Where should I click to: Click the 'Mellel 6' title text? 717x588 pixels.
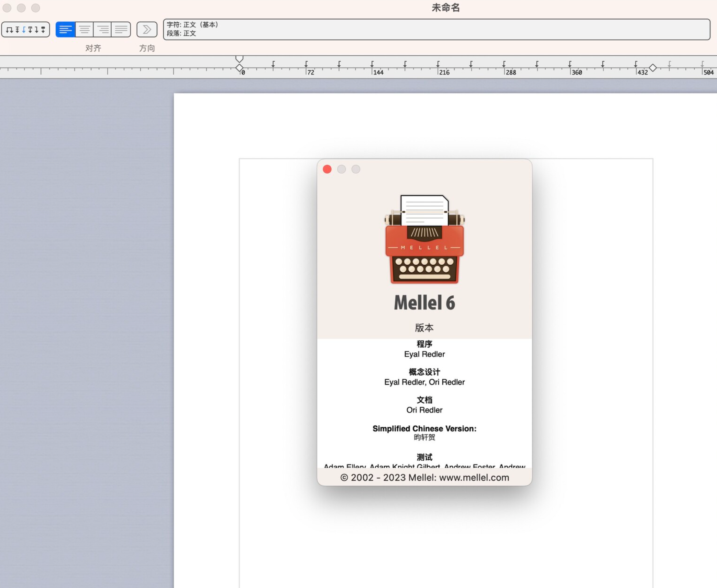pyautogui.click(x=424, y=303)
